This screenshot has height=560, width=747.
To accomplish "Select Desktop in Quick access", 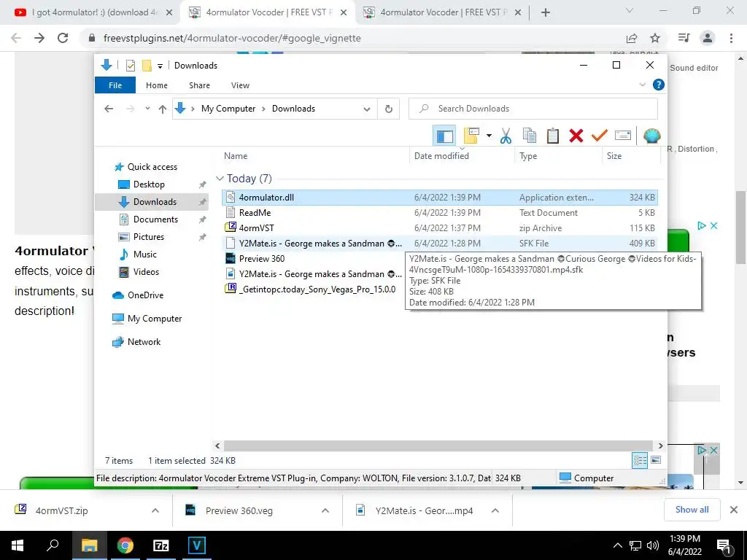I will pos(149,184).
